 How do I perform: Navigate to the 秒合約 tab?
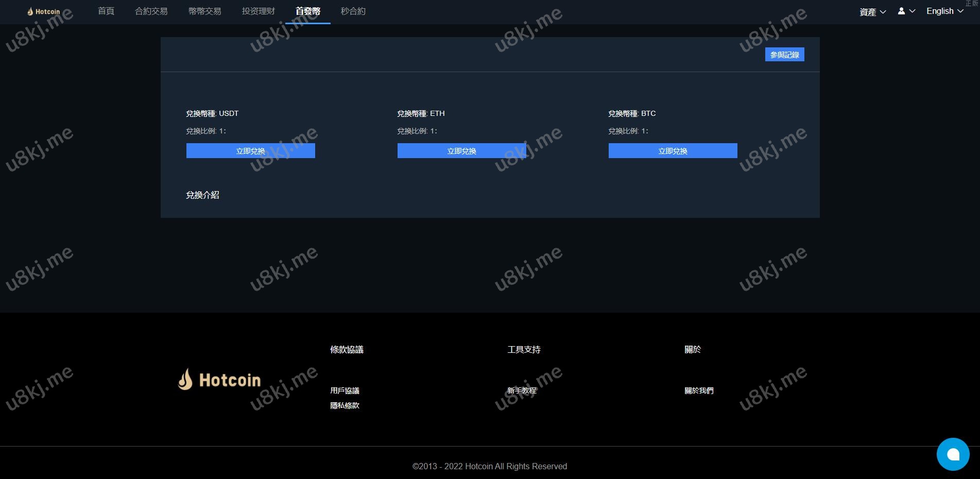point(353,11)
